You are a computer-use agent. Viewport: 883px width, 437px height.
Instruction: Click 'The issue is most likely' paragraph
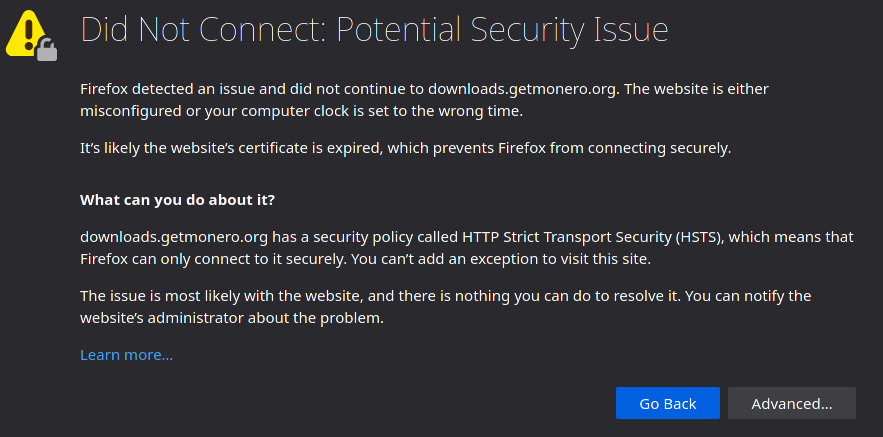(445, 307)
